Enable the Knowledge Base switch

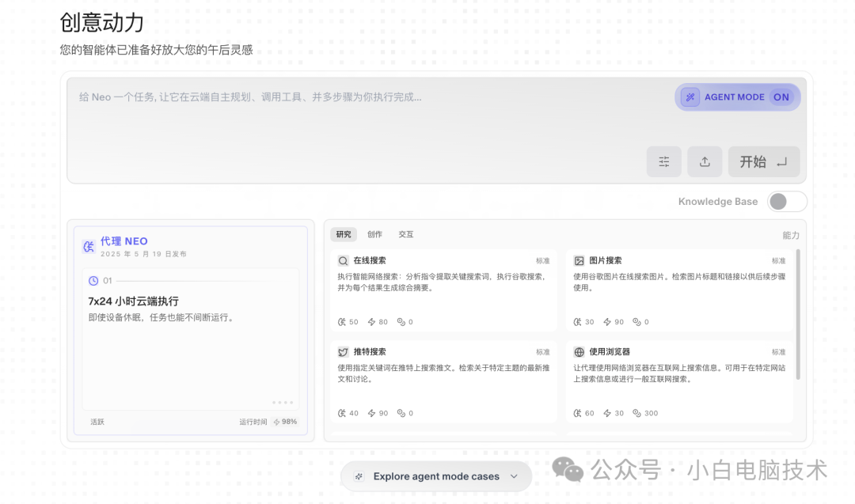tap(786, 201)
